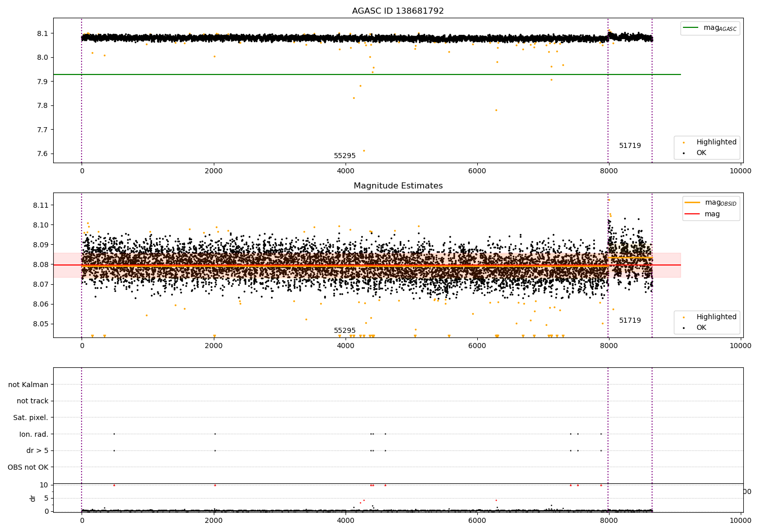Viewport: 760px width, 532px height.
Task: Click the title 'AGASC ID 138681792'
Action: click(x=398, y=11)
